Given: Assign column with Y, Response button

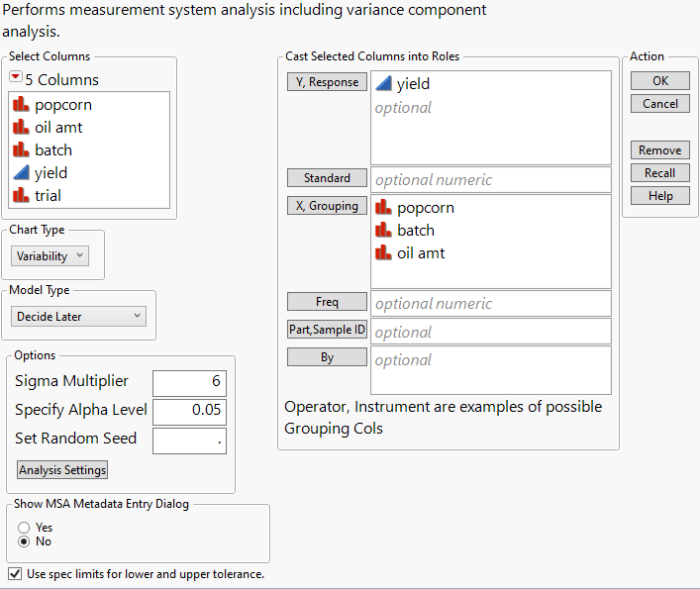Looking at the screenshot, I should coord(327,82).
